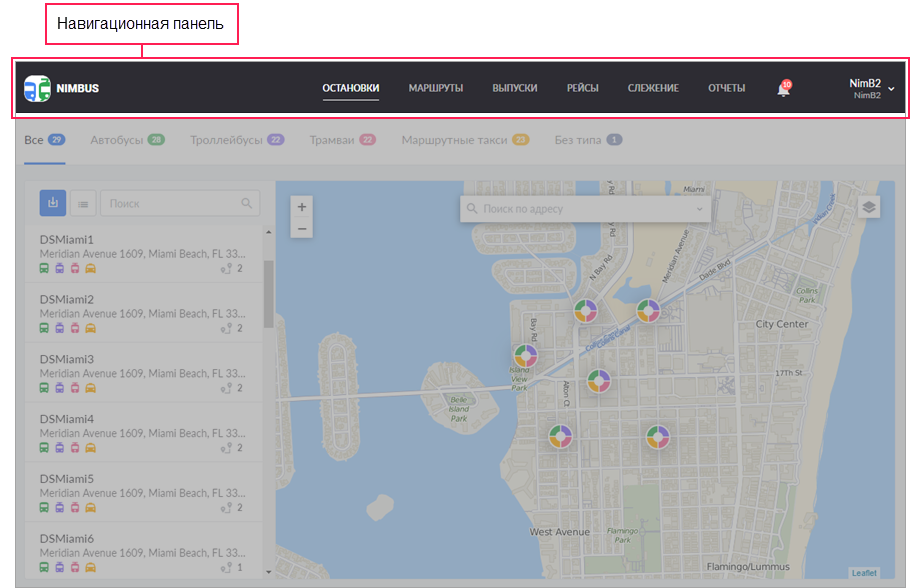920x588 pixels.
Task: Go to the Рейсы section
Action: pos(583,88)
